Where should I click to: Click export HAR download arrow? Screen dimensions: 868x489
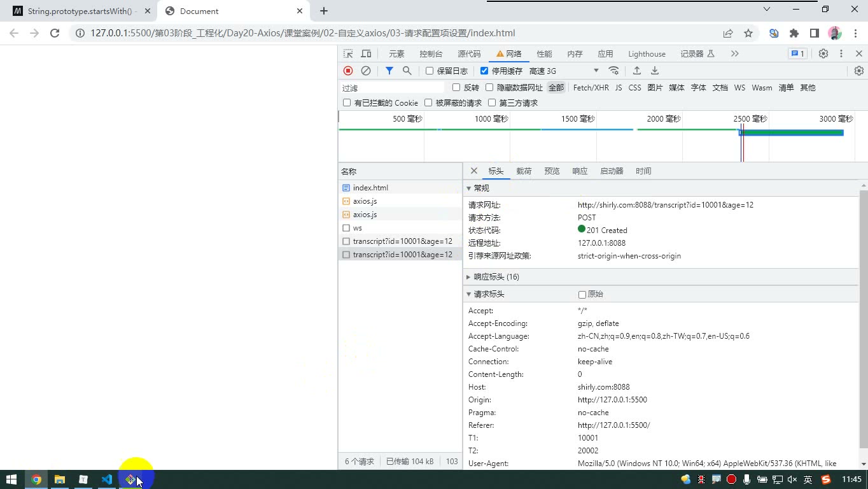coord(655,71)
